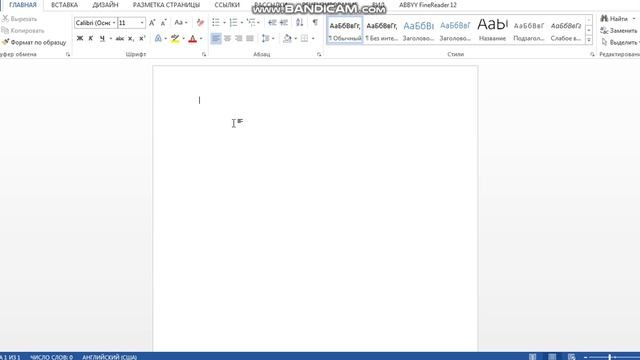
Task: Click АНГЛИЙСКИЙ (США) language indicator
Action: (109, 357)
